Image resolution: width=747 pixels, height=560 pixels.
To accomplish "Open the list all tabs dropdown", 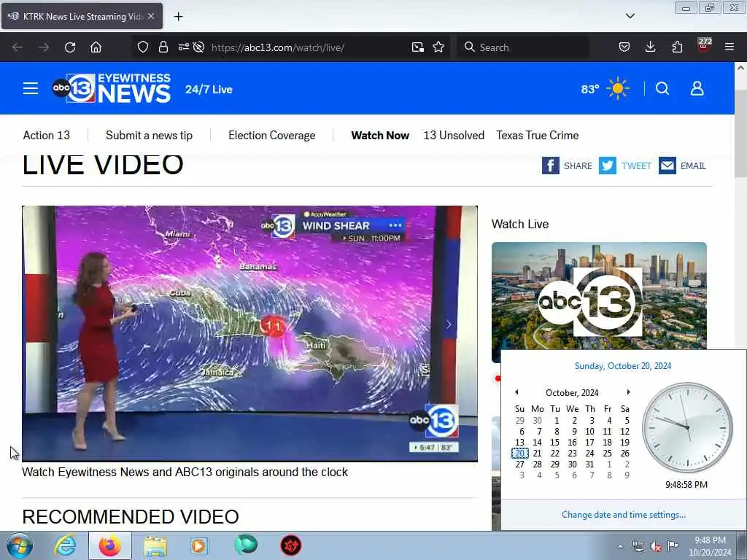I will [x=630, y=16].
